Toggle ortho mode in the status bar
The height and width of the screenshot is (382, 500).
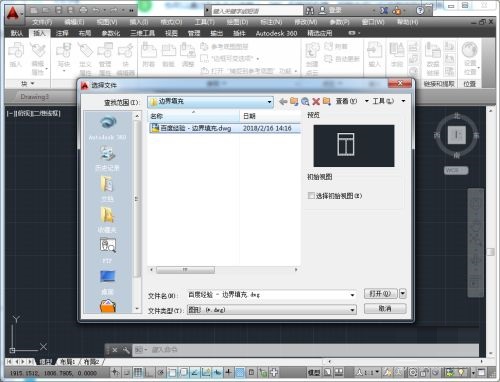[x=150, y=372]
